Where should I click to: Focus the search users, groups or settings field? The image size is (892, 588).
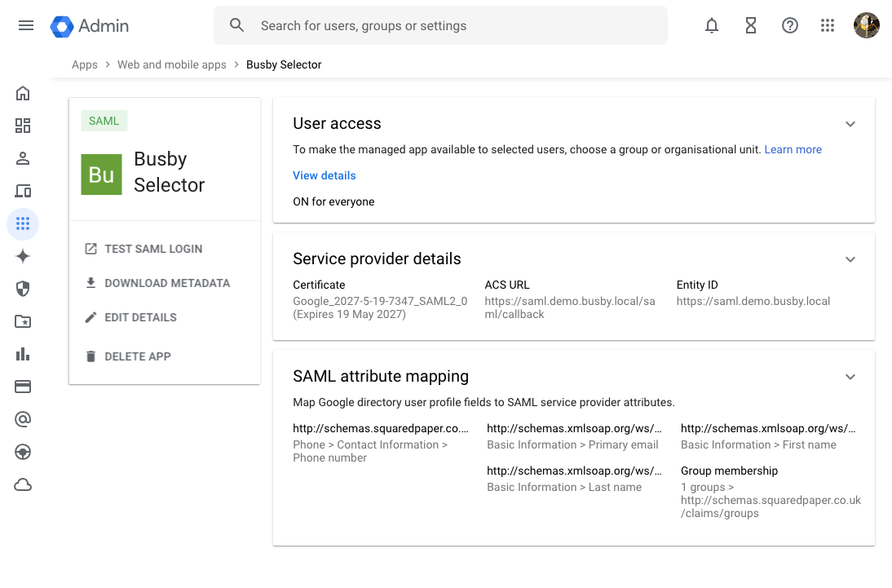(441, 25)
